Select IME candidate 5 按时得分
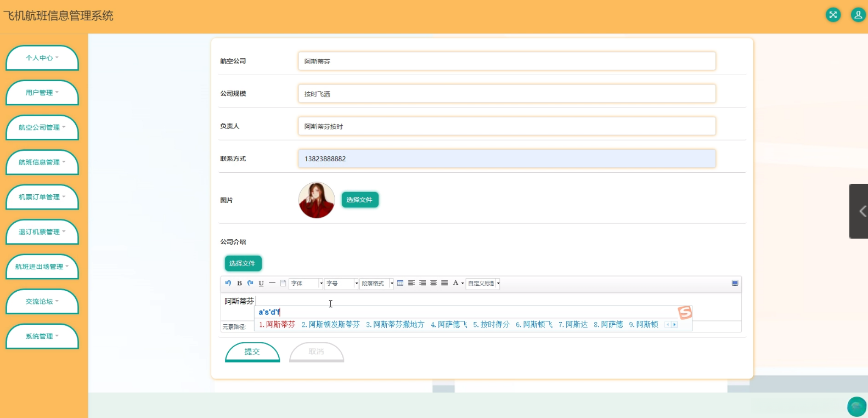 click(x=492, y=325)
